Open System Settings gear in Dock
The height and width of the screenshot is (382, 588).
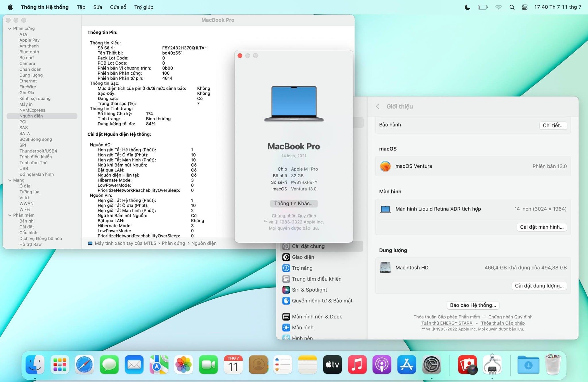coord(432,364)
